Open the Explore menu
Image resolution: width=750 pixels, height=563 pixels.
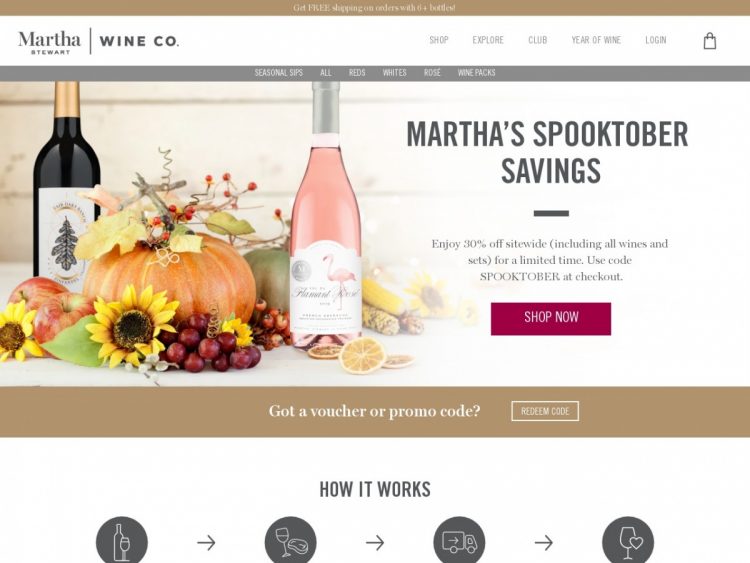488,40
